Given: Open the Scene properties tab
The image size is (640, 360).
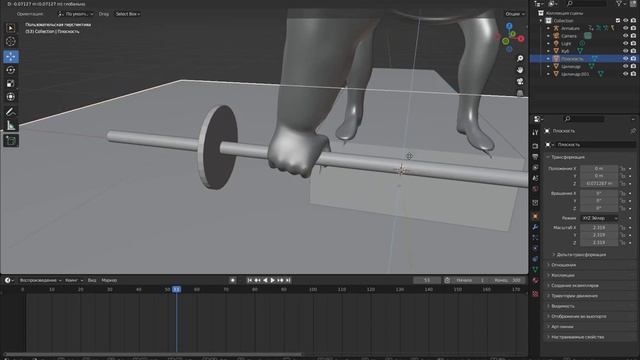Looking at the screenshot, I should coord(536,178).
